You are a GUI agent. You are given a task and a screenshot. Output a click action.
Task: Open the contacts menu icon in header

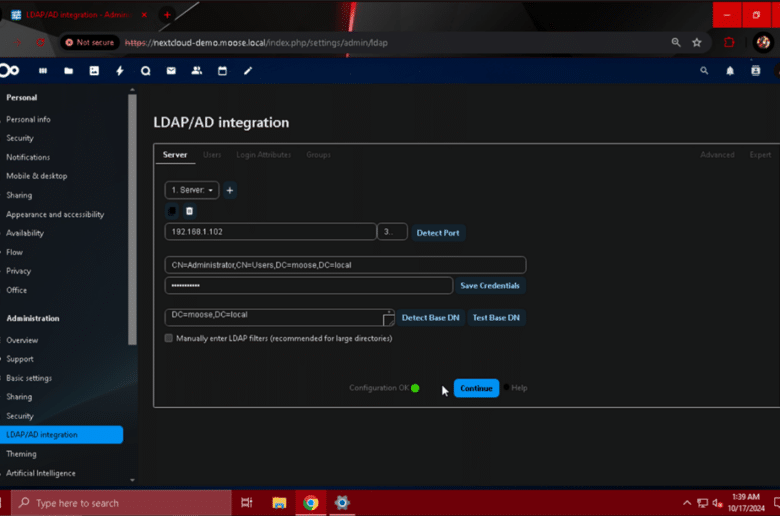(x=756, y=71)
